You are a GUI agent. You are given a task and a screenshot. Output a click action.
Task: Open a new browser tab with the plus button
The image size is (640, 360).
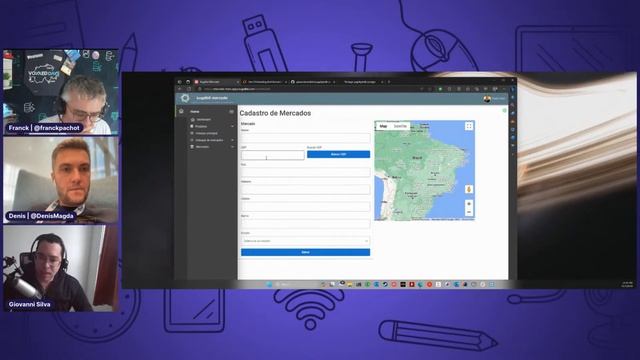(x=389, y=82)
